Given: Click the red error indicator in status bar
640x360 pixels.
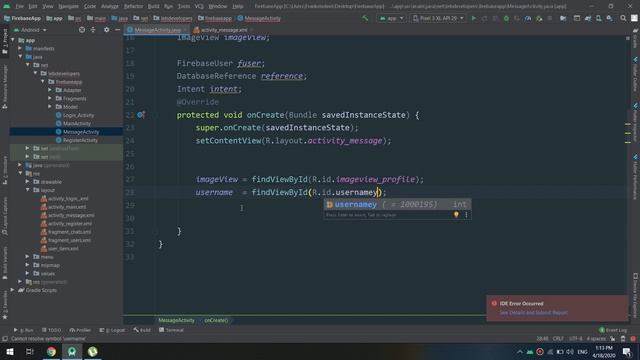Looking at the screenshot, I should pyautogui.click(x=633, y=339).
